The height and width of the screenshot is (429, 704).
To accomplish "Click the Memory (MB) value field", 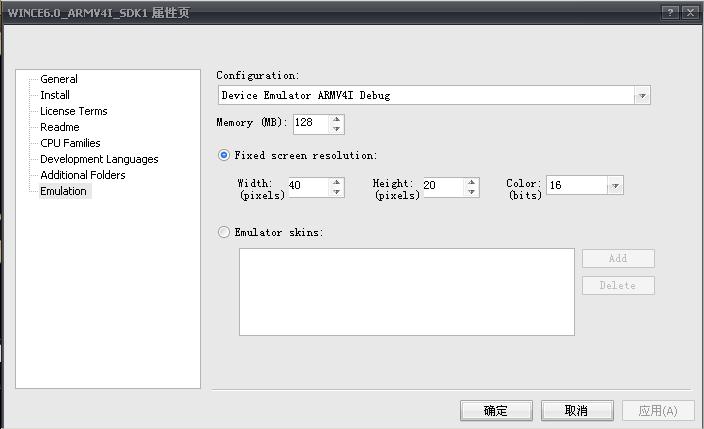I will (x=311, y=124).
